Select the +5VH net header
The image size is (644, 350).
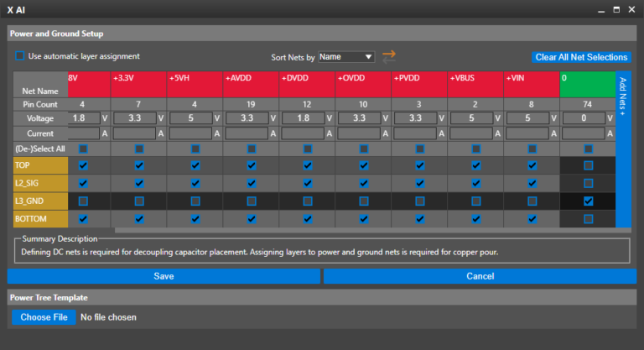click(x=195, y=84)
